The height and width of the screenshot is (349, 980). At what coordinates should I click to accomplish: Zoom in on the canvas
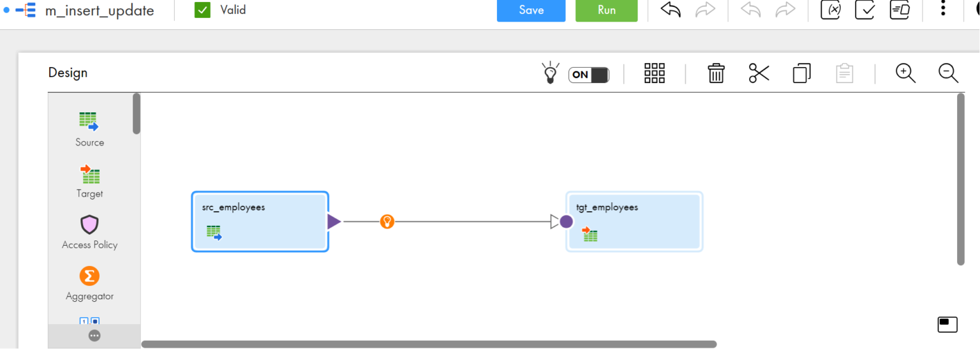(x=905, y=73)
